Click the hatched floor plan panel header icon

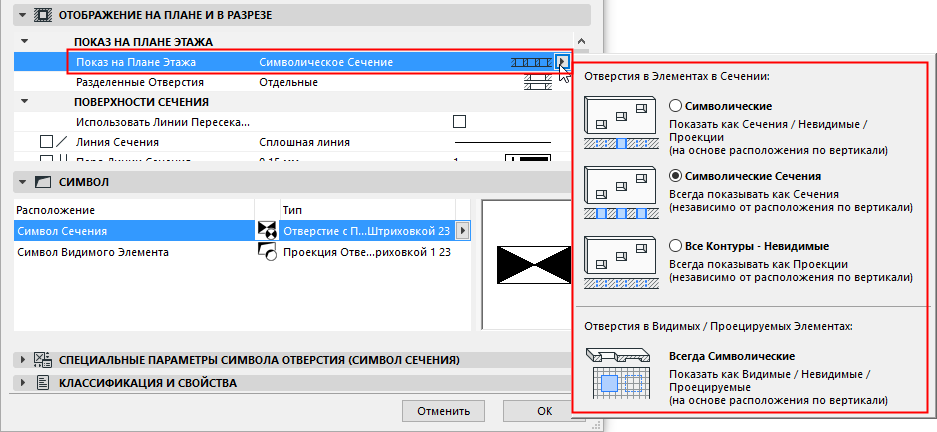(42, 16)
